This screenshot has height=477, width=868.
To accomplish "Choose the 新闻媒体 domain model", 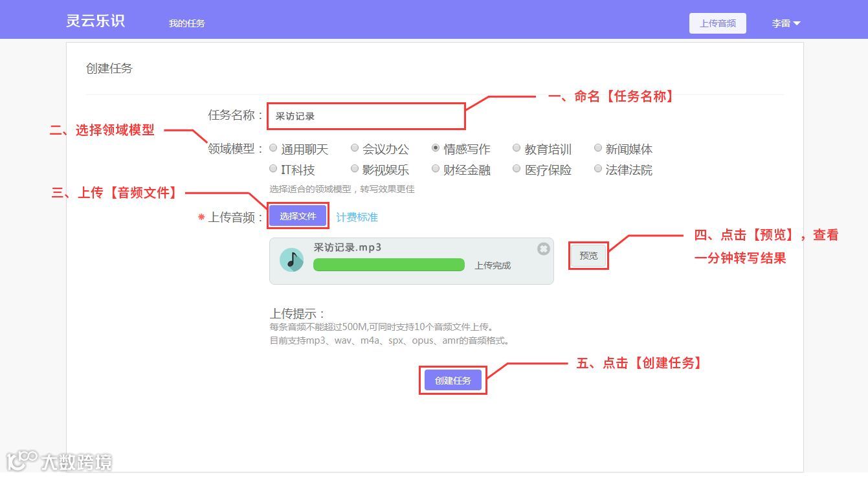I will (598, 148).
